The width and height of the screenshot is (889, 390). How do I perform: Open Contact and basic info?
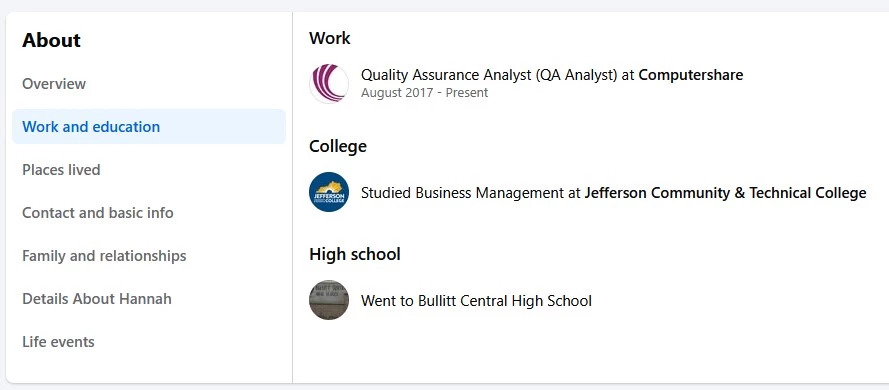pos(98,213)
